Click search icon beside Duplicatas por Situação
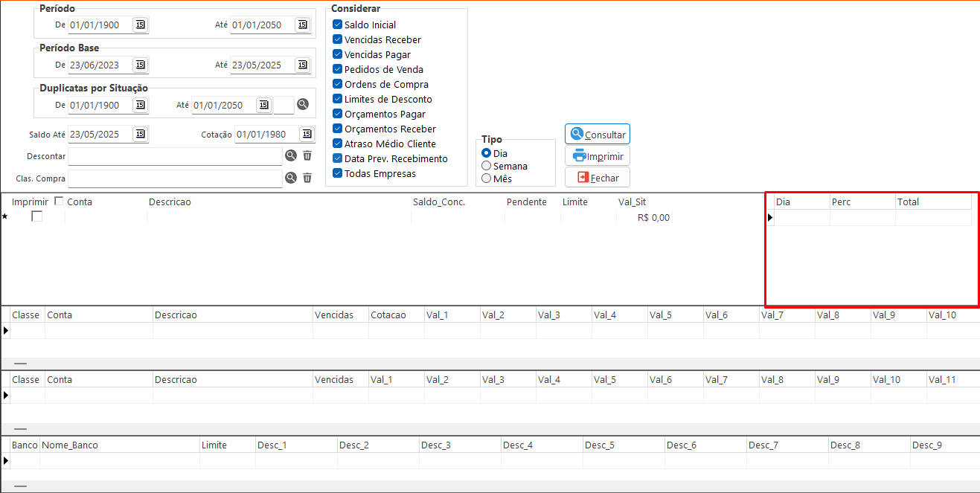Screen dimensions: 980x493 pos(303,105)
